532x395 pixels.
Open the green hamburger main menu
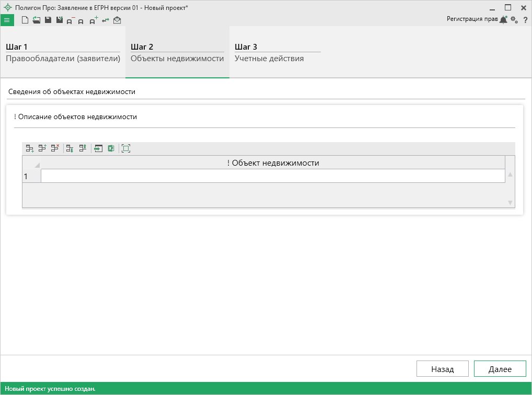click(7, 20)
